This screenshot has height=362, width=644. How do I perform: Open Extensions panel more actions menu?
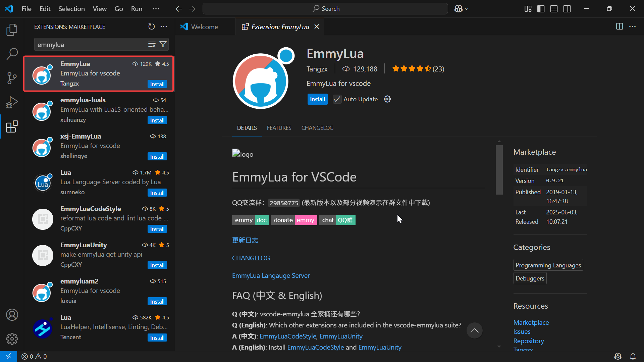[x=164, y=27]
